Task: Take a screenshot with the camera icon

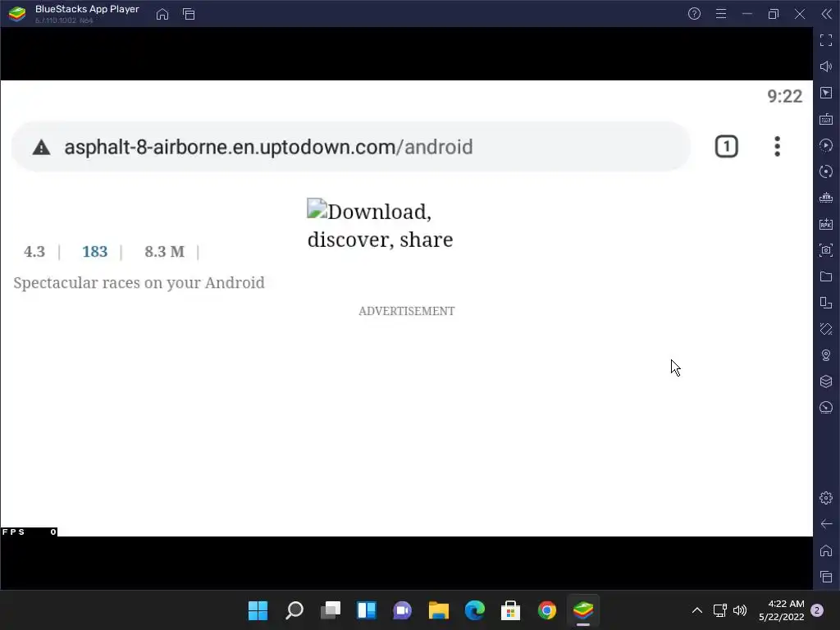Action: [x=826, y=250]
